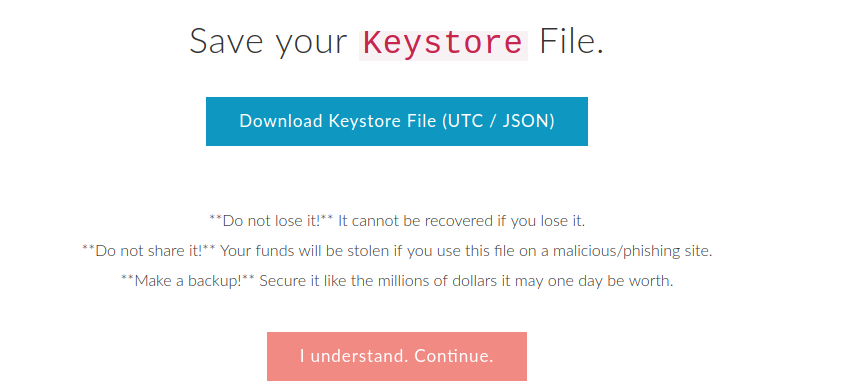The width and height of the screenshot is (845, 388).
Task: Click the sentence It cannot be recovered
Action: point(461,221)
